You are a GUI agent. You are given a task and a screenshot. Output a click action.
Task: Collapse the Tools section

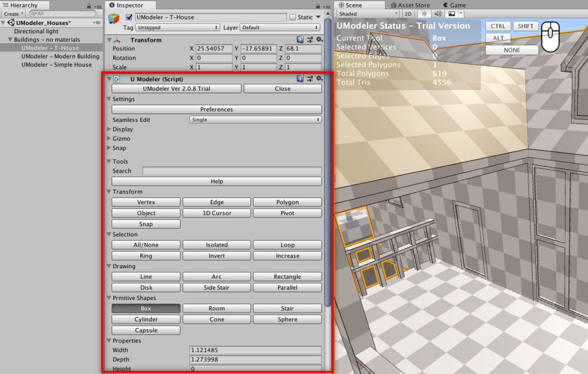point(109,162)
